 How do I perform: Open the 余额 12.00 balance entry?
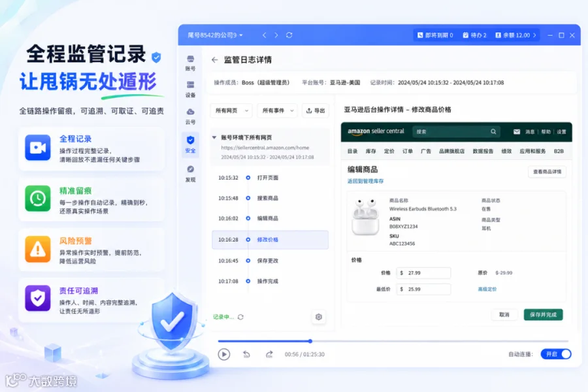tap(515, 35)
